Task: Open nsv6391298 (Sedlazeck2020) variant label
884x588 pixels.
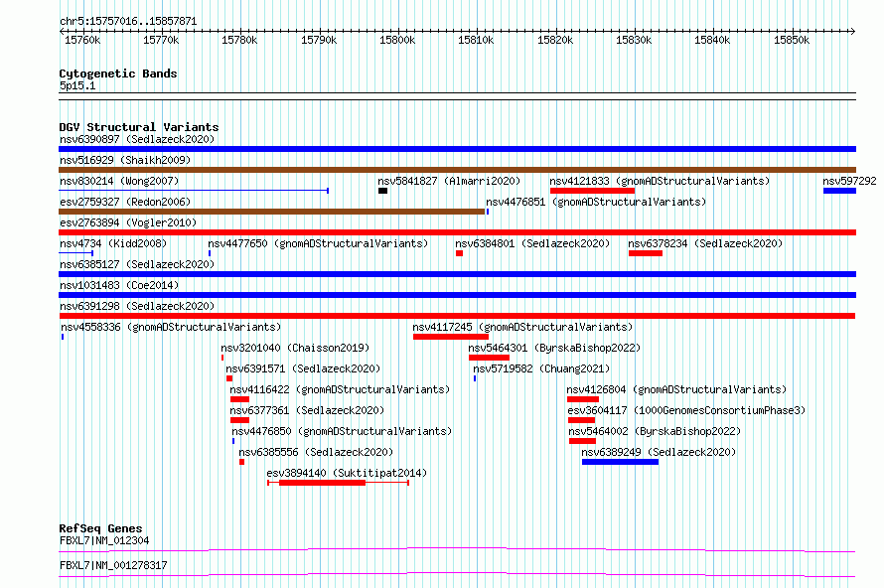Action: [x=137, y=306]
